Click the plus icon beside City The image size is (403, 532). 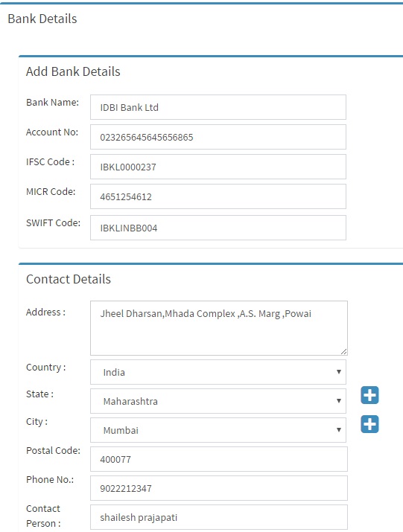(x=369, y=424)
